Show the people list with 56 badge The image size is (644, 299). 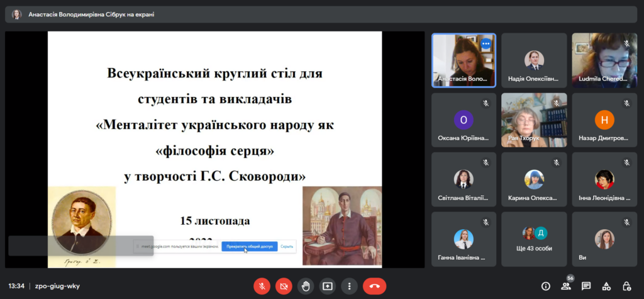click(566, 286)
